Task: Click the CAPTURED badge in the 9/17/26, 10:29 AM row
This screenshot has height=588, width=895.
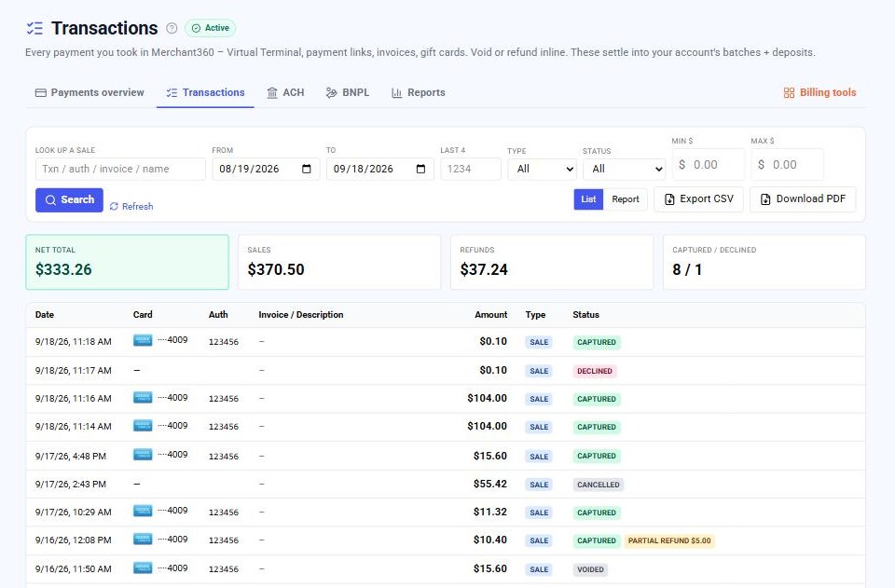Action: pos(597,513)
